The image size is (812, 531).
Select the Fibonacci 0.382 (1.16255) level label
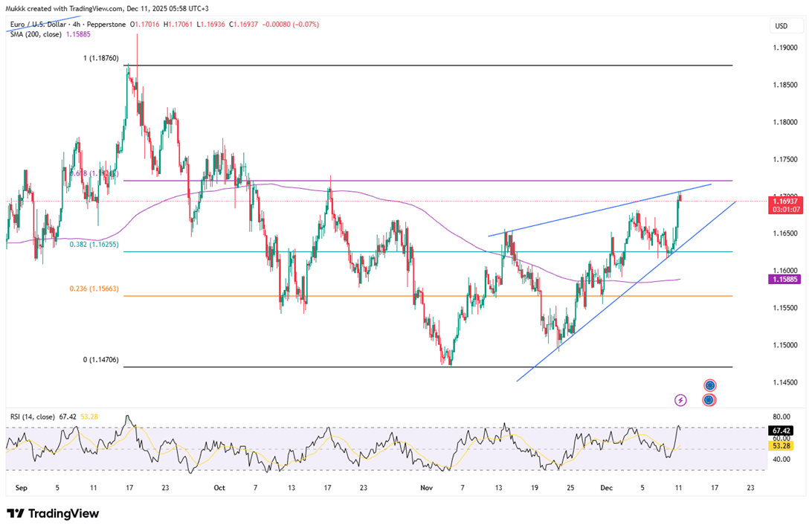(x=94, y=244)
